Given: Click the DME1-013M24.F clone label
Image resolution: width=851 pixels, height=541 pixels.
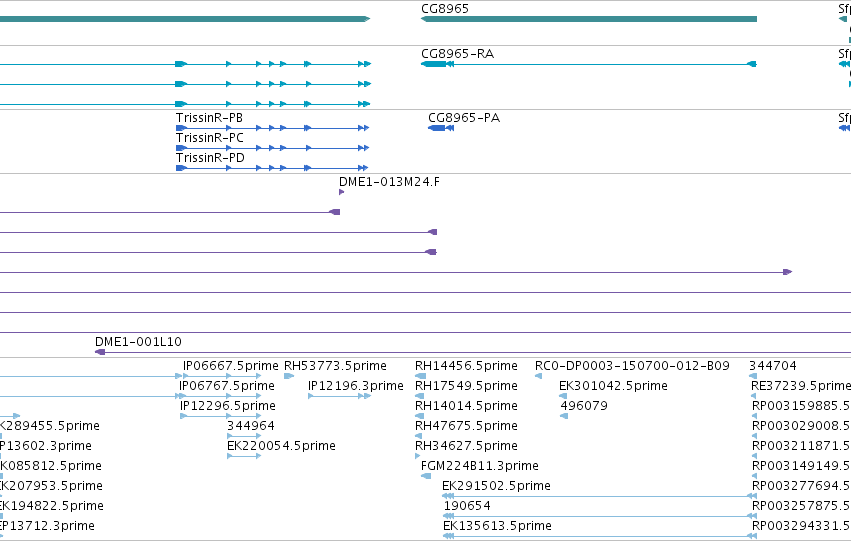Looking at the screenshot, I should [x=389, y=182].
